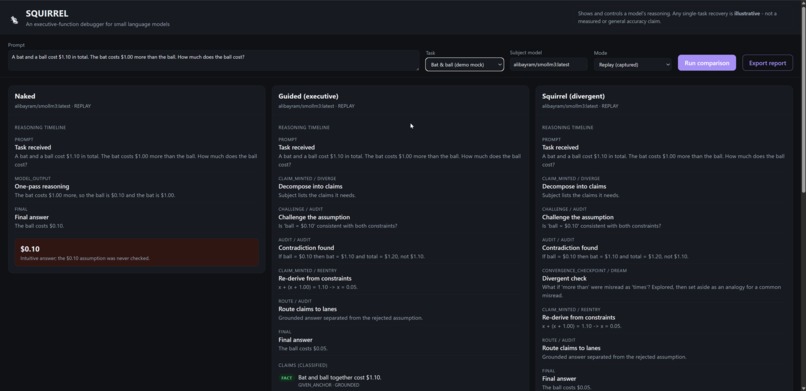Click alibayram/smollm3:latest · REPLAY under Guided
Image resolution: width=806 pixels, height=391 pixels.
click(x=316, y=106)
